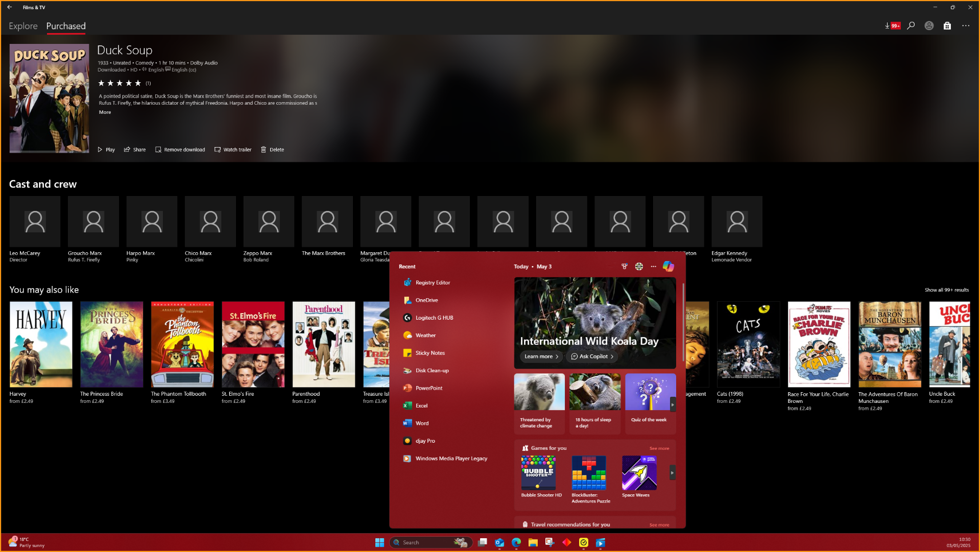Image resolution: width=980 pixels, height=552 pixels.
Task: Click Learn more on Koala Day card
Action: [x=541, y=356]
